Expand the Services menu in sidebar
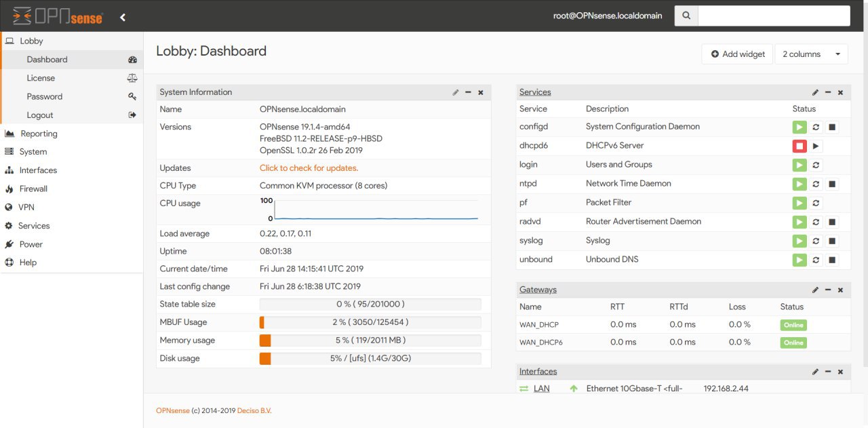 click(72, 226)
